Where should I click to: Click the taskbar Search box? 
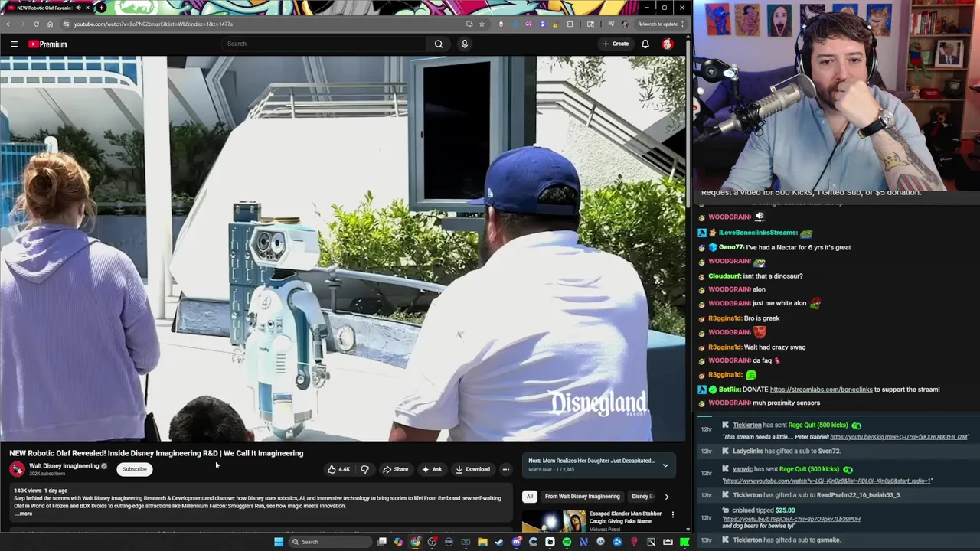pos(329,542)
